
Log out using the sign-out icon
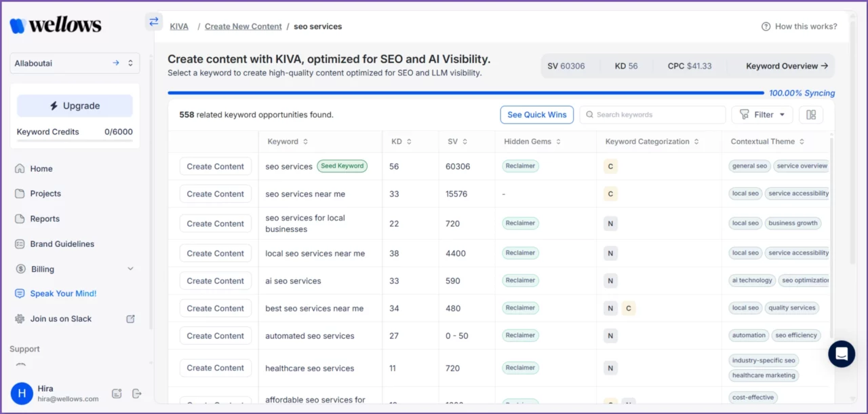136,393
